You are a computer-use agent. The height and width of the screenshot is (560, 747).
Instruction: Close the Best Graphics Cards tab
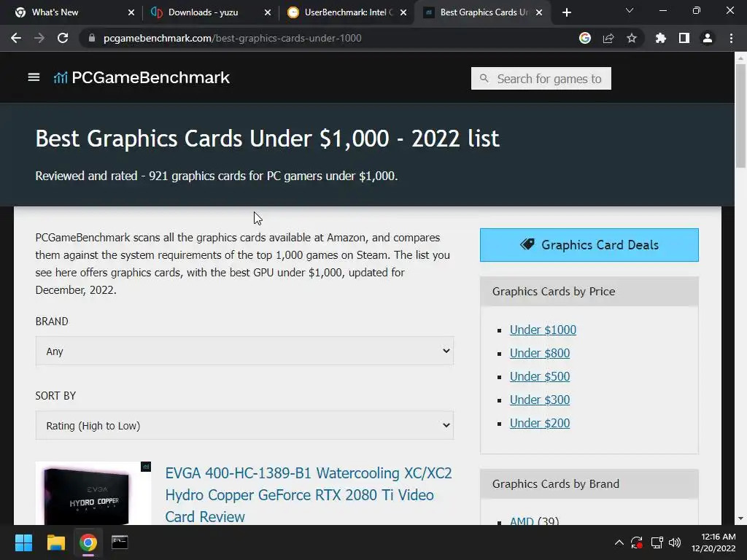[539, 12]
